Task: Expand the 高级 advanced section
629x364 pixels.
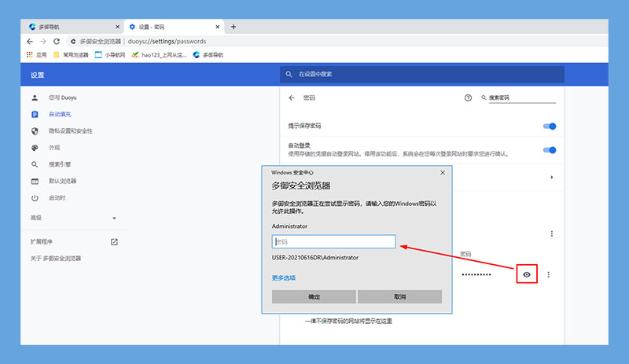Action: pyautogui.click(x=73, y=218)
